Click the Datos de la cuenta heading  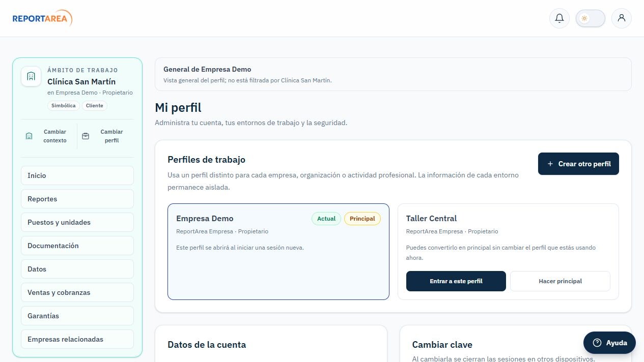click(207, 345)
